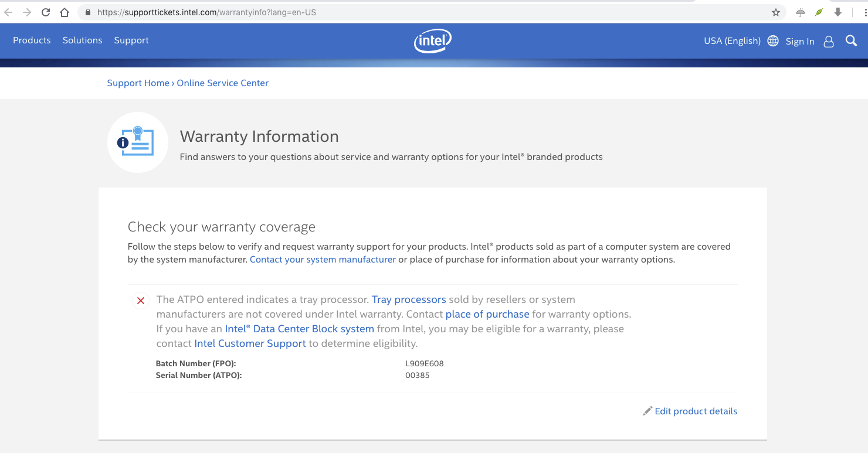This screenshot has height=453, width=868.
Task: Go to Support Home breadcrumb
Action: click(138, 83)
